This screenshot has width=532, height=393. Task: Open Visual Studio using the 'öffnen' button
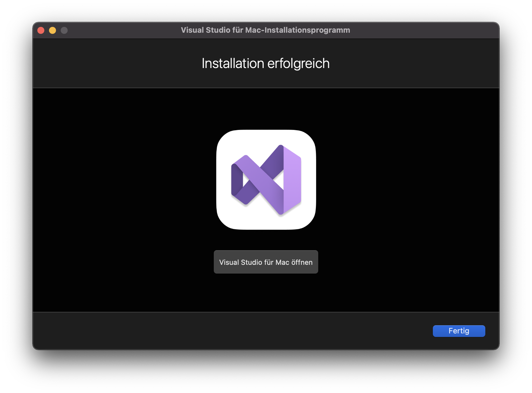pos(266,262)
